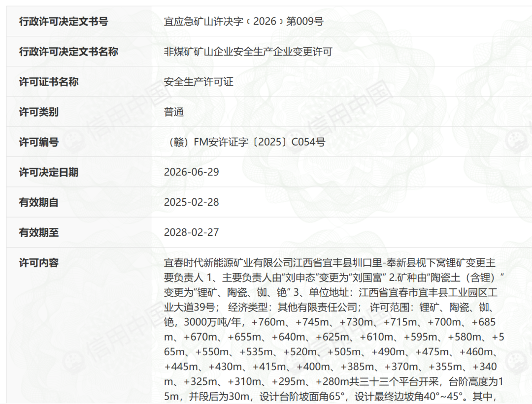Click the line starting 65m、+550m

331,352
